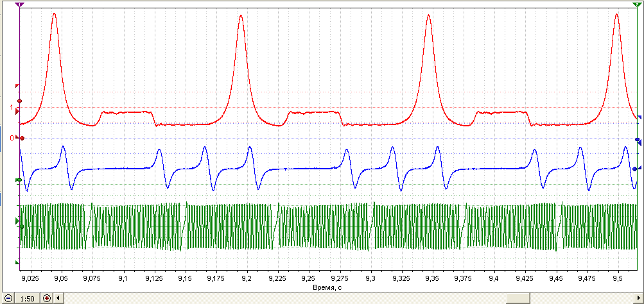Click the 'Время, с' axis caption
Image resolution: width=644 pixels, height=304 pixels.
point(327,287)
